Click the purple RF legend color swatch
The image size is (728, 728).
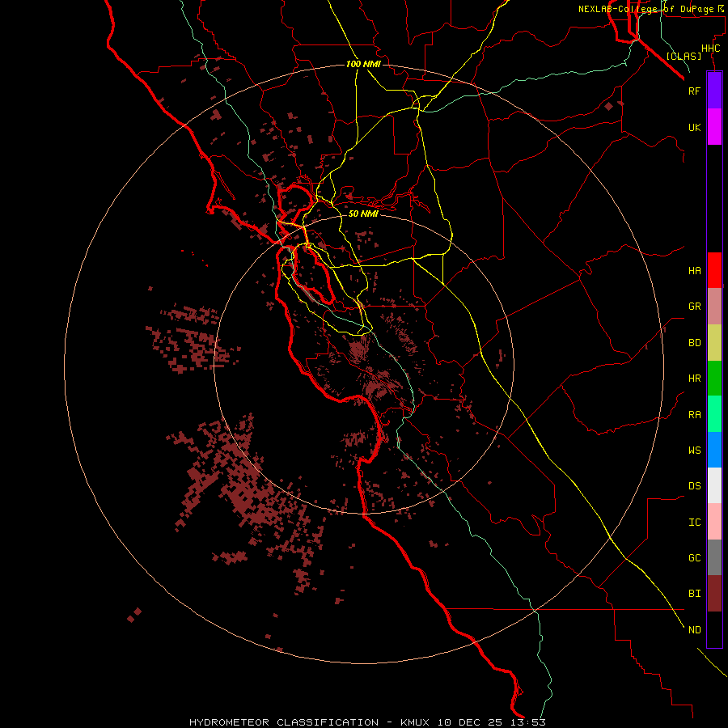click(714, 91)
